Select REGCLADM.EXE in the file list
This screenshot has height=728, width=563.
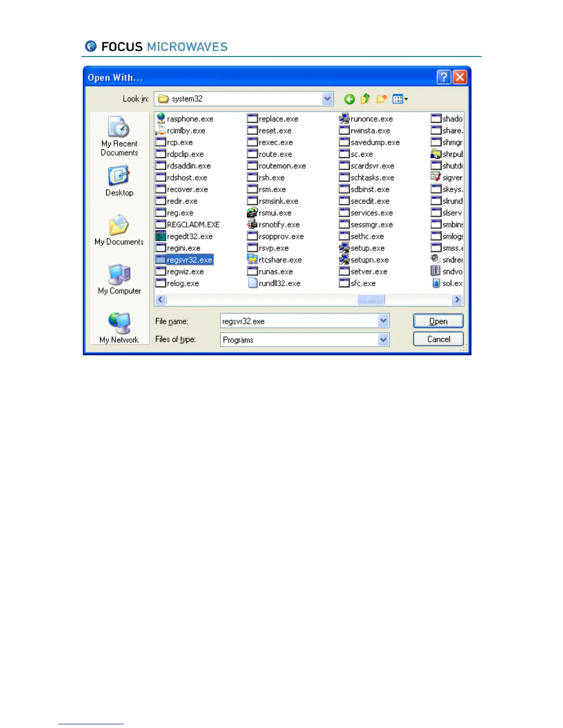coord(188,224)
